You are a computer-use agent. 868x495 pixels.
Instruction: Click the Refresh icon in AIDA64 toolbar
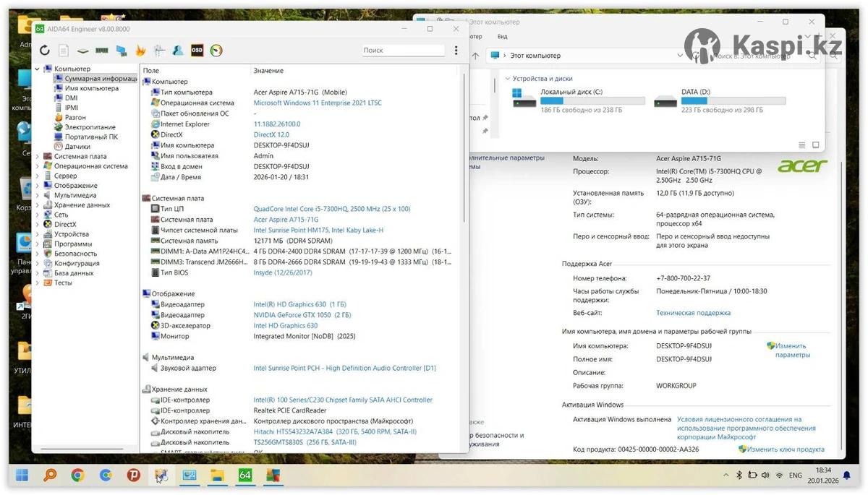pos(45,51)
